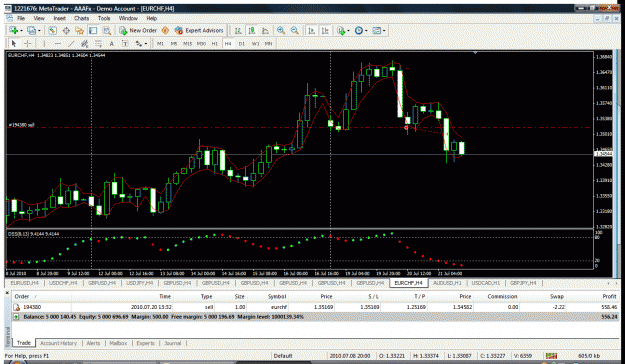Pick the Trendline drawing tool
The width and height of the screenshot is (625, 364).
(71, 43)
